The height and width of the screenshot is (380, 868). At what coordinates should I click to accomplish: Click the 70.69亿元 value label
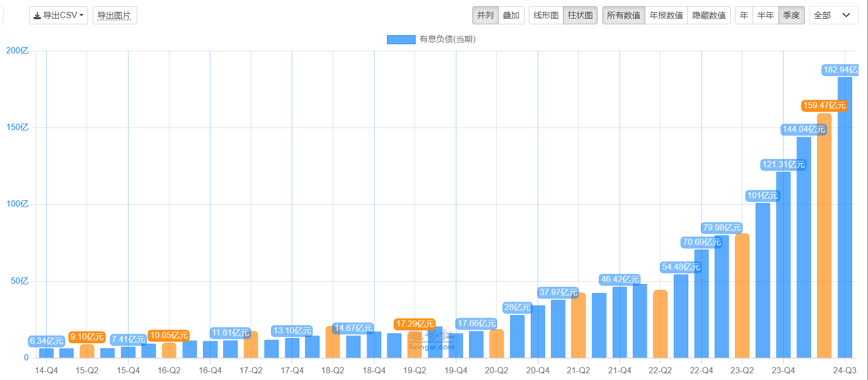702,242
